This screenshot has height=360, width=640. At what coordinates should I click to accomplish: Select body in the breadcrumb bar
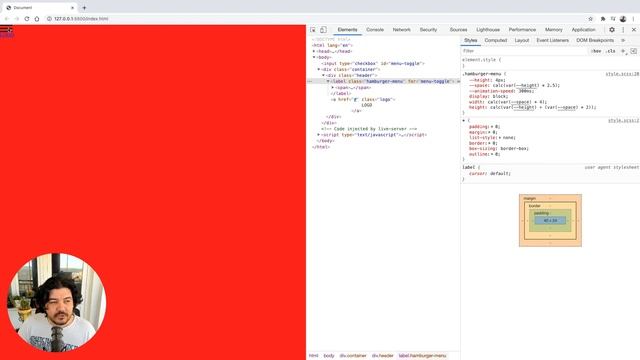click(329, 356)
